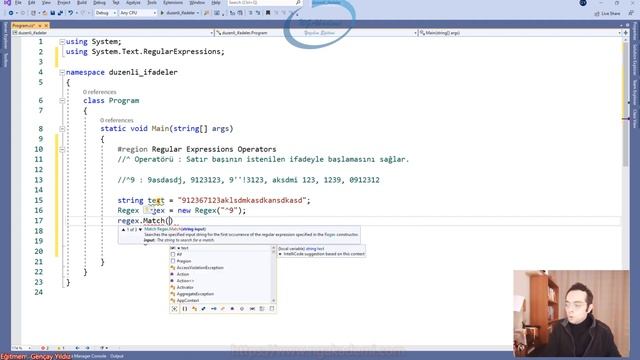Open the duzenli_ifadeler project navigation dropdown
The width and height of the screenshot is (640, 360).
[113, 33]
